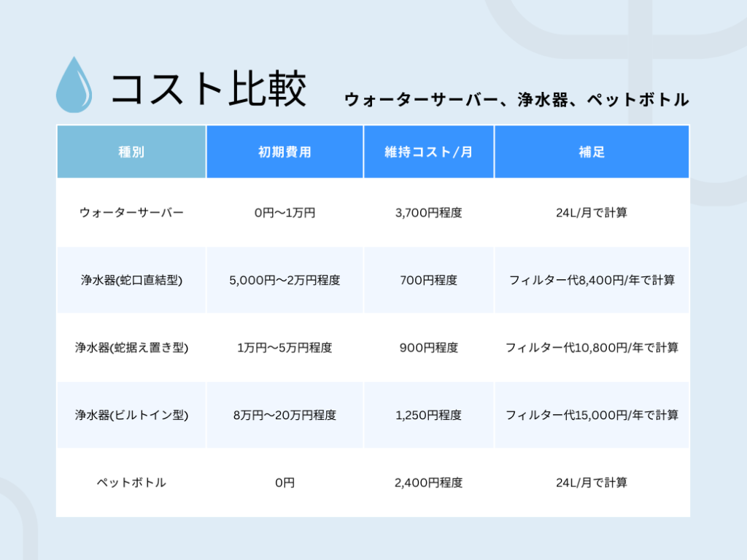Click the フィルター代8,400円/年で計算 cell

pos(592,280)
